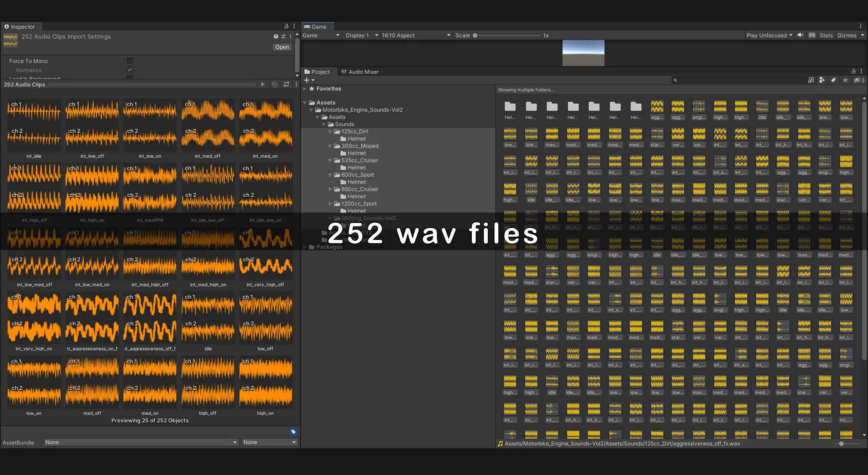This screenshot has height=475, width=868.
Task: Click the Open button in Inspector
Action: point(282,47)
